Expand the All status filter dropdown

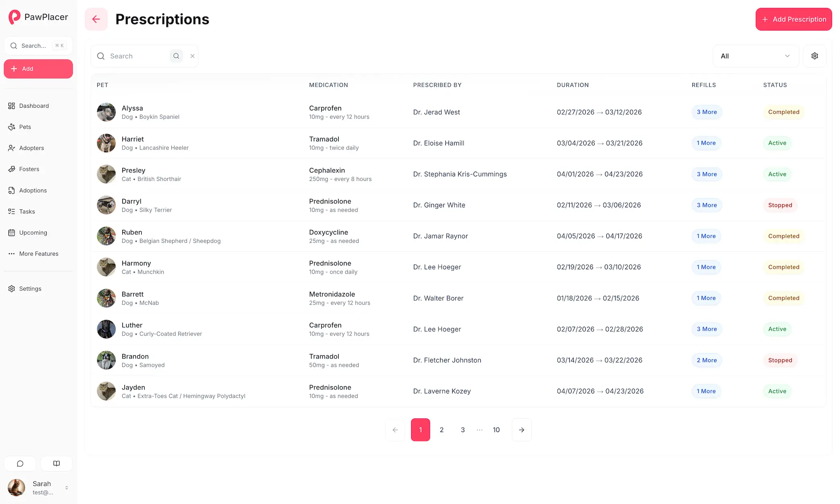tap(755, 56)
